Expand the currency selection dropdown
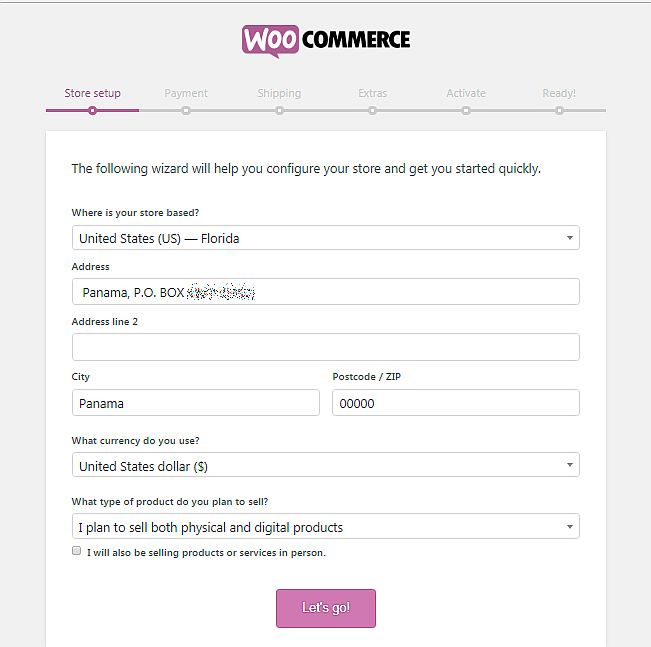Screen dimensions: 651x647 pyautogui.click(x=326, y=465)
